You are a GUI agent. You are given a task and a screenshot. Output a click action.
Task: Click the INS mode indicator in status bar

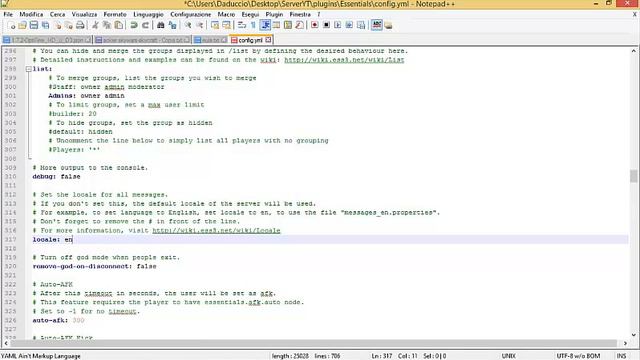(x=621, y=356)
